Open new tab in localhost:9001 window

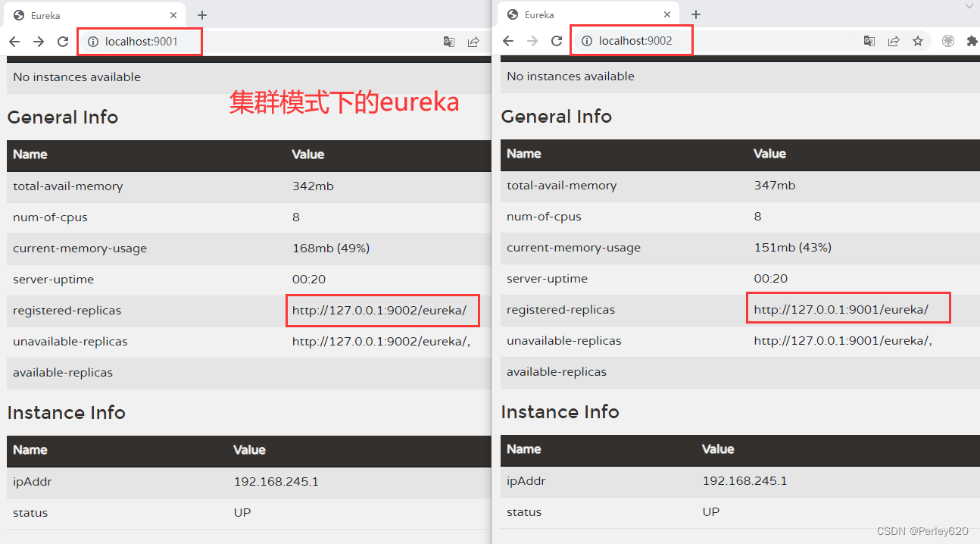(x=202, y=15)
